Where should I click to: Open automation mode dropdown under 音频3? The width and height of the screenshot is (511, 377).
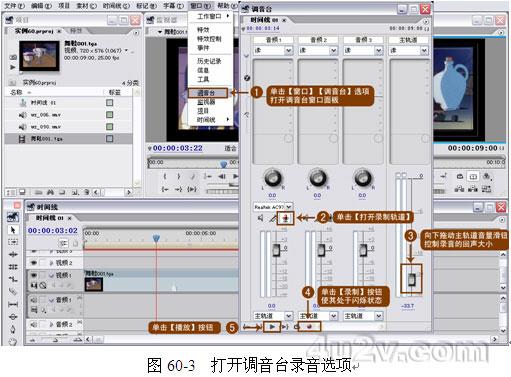pyautogui.click(x=379, y=51)
